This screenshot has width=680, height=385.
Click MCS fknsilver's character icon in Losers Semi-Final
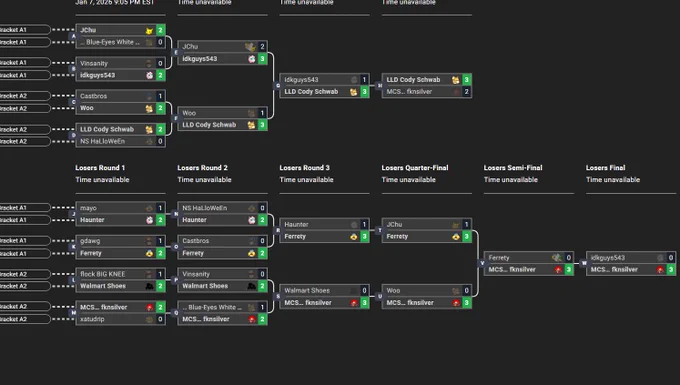(558, 270)
